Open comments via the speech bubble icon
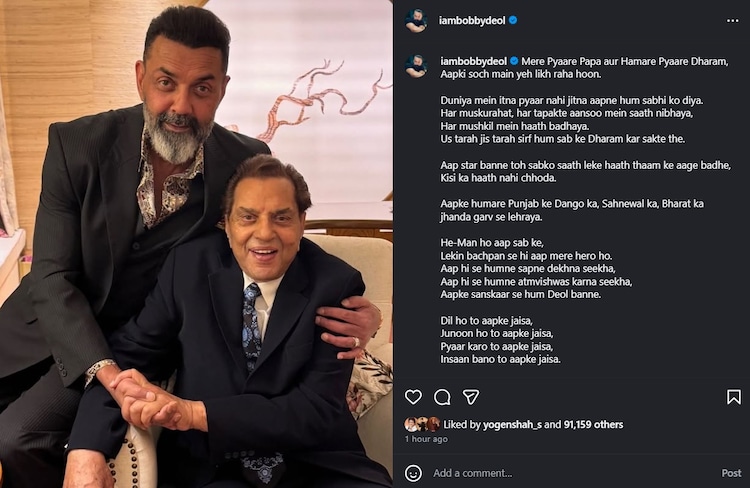 pos(442,397)
